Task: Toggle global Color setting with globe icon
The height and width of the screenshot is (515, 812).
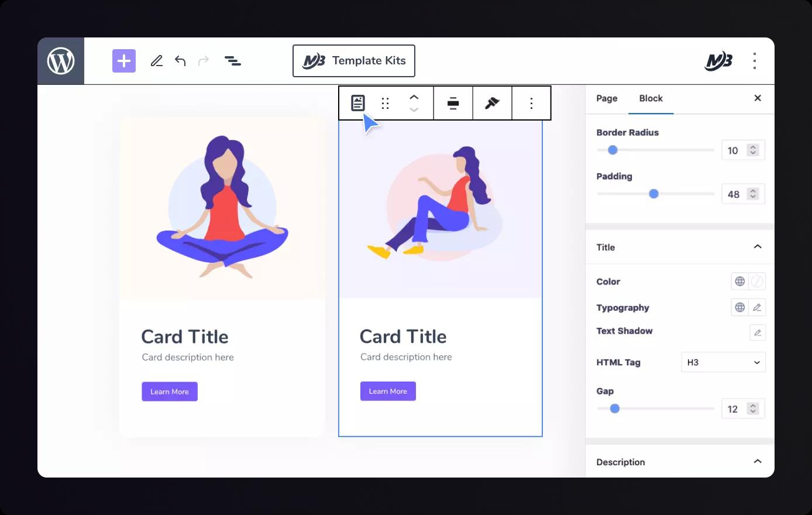Action: [x=739, y=281]
